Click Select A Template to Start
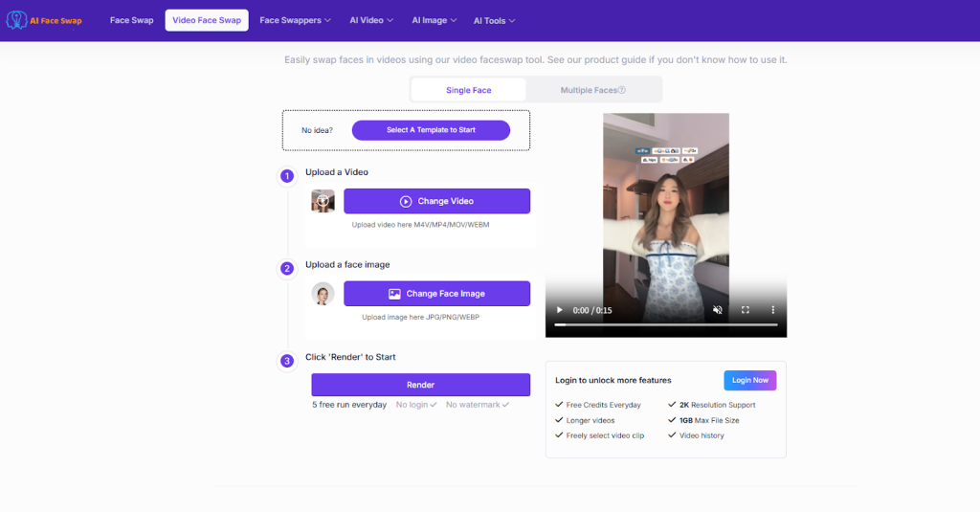This screenshot has width=980, height=512. (431, 130)
